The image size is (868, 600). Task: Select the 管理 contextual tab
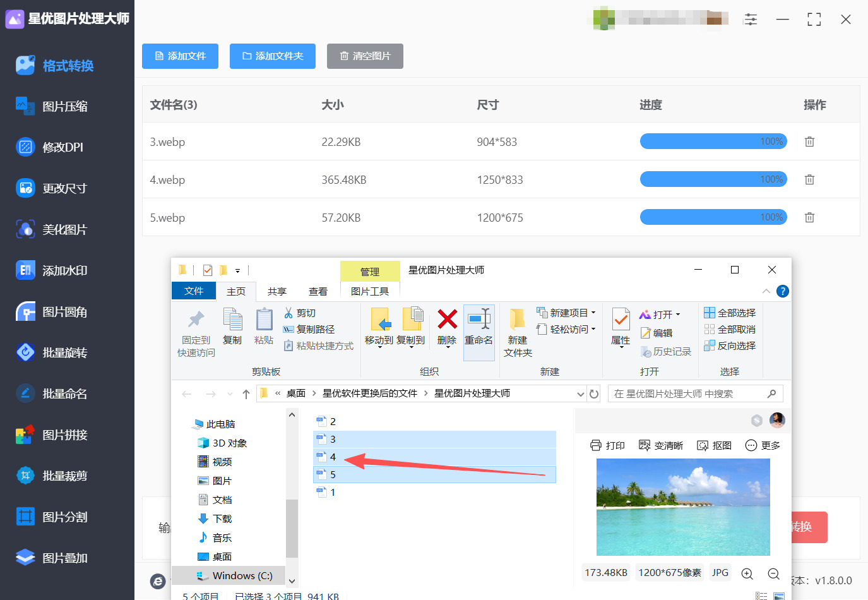(370, 272)
